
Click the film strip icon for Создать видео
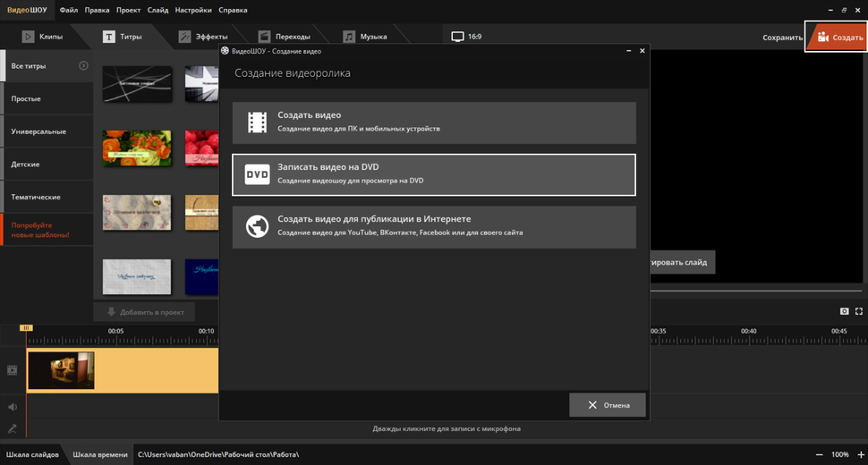click(257, 123)
